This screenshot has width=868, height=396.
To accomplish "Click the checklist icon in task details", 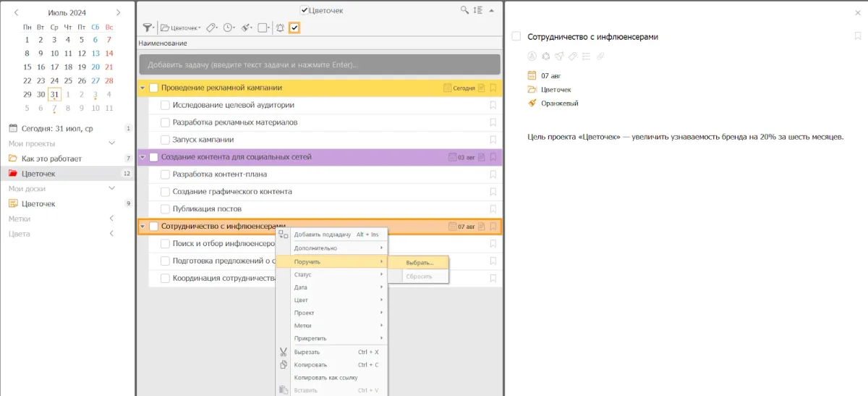I will point(586,56).
